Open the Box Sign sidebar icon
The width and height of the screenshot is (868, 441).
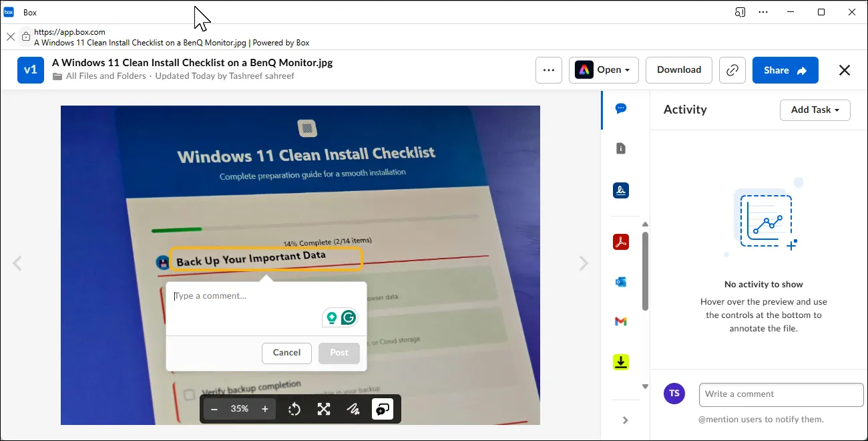click(621, 190)
